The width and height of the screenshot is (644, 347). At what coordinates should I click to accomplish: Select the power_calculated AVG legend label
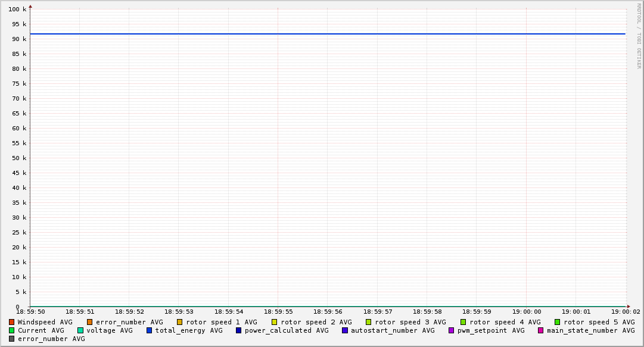click(x=286, y=330)
